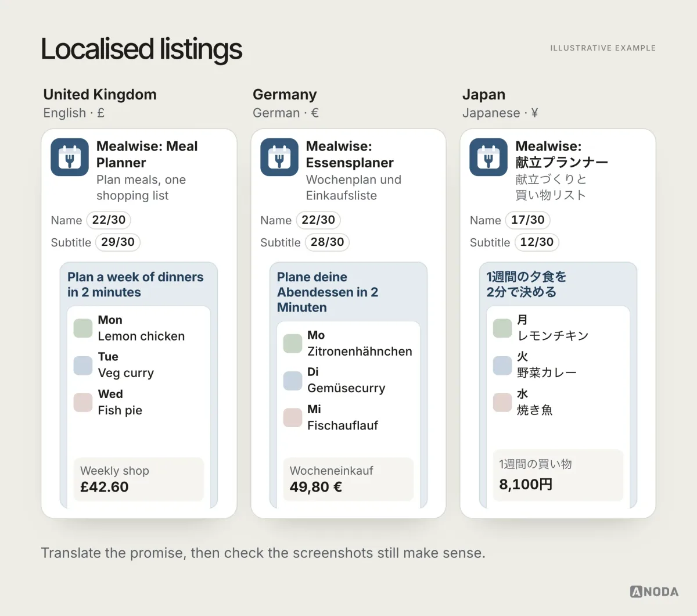Select the 'Gemüsecurry' meal text
Image resolution: width=697 pixels, height=616 pixels.
coord(346,388)
